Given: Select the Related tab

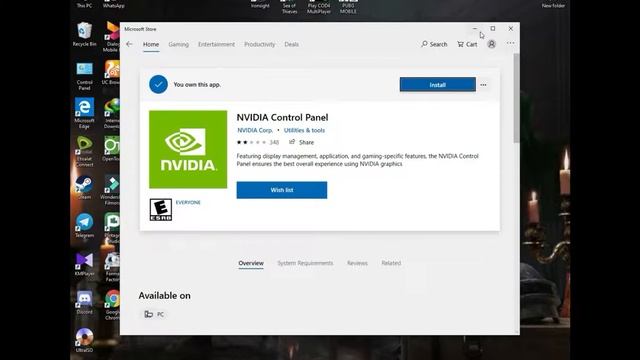Looking at the screenshot, I should tap(391, 263).
